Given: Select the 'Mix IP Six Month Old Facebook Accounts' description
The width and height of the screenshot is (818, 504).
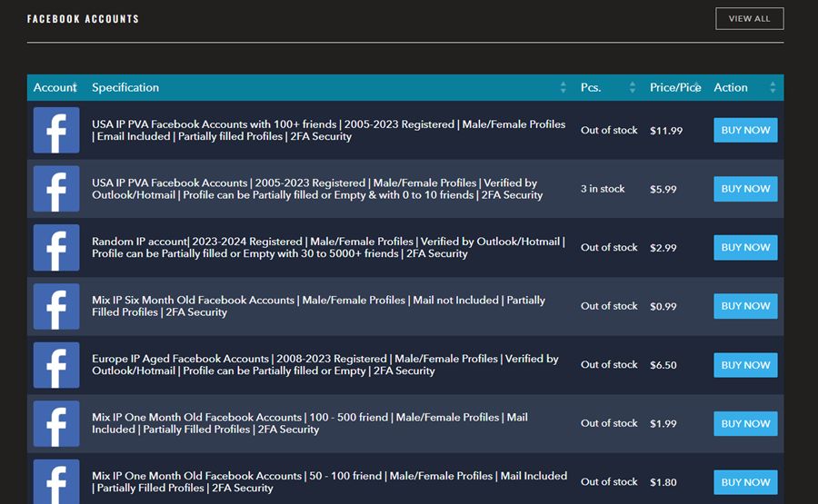Looking at the screenshot, I should pyautogui.click(x=319, y=306).
